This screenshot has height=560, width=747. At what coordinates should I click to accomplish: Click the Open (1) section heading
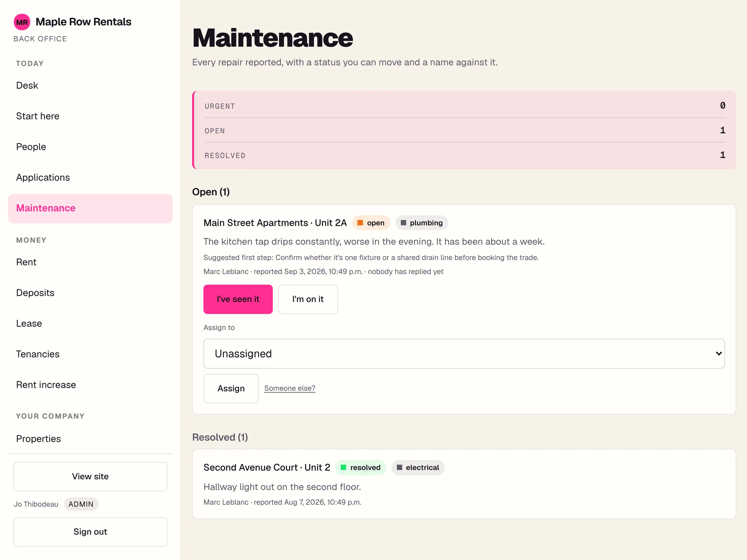pos(211,192)
